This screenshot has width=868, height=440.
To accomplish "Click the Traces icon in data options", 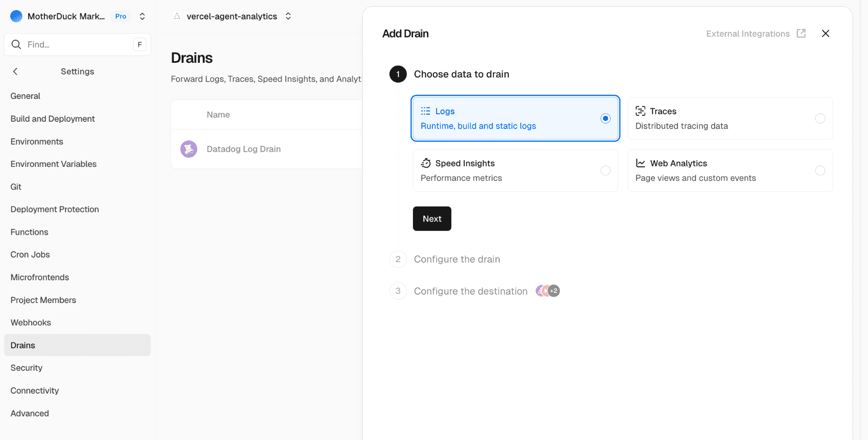I will coord(640,111).
